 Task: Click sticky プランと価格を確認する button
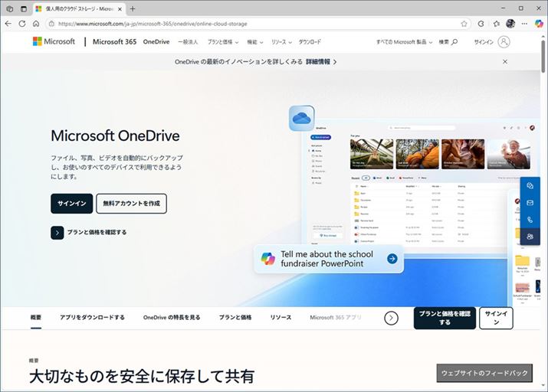click(445, 318)
